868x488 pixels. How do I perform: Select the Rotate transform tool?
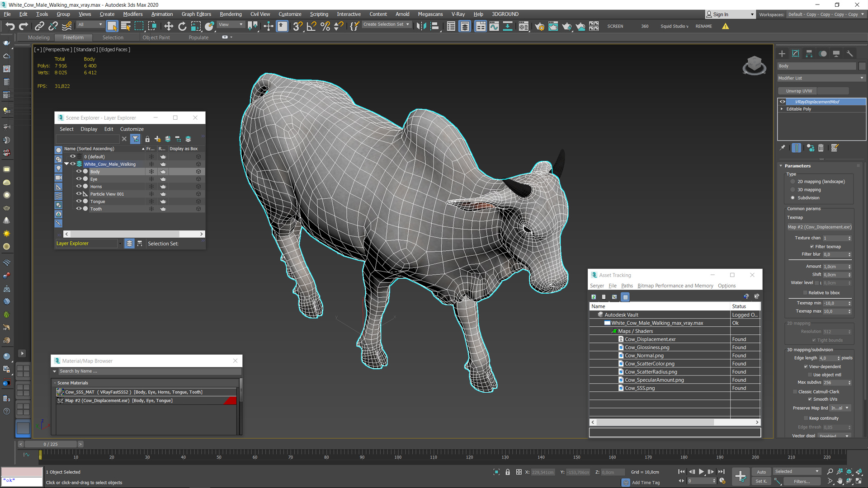182,26
